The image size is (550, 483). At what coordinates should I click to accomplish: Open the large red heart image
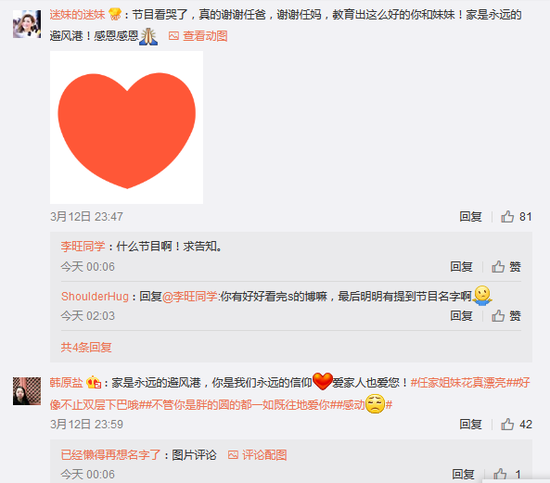click(x=126, y=127)
